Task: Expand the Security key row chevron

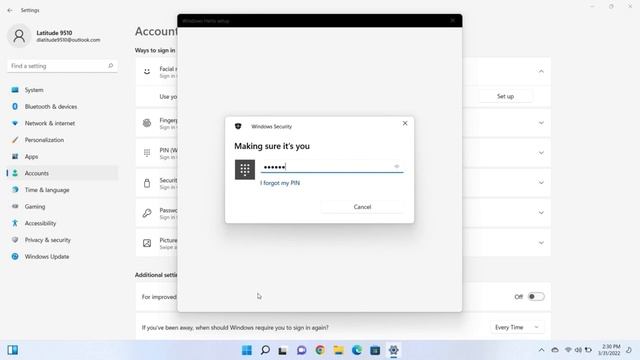Action: pos(541,183)
